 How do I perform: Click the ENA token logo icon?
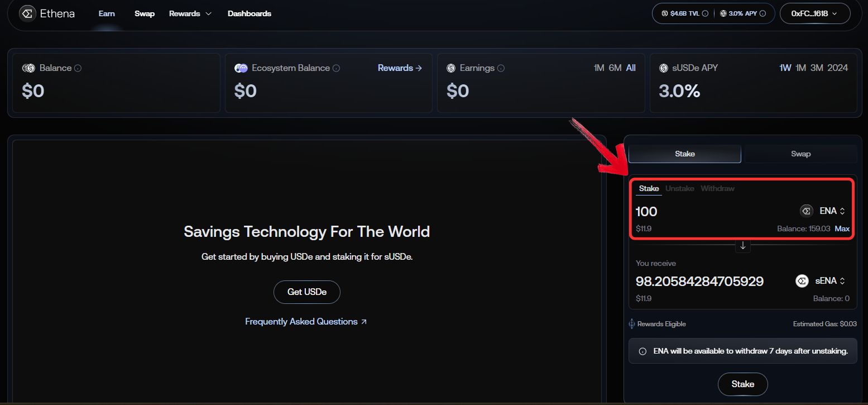pyautogui.click(x=806, y=211)
